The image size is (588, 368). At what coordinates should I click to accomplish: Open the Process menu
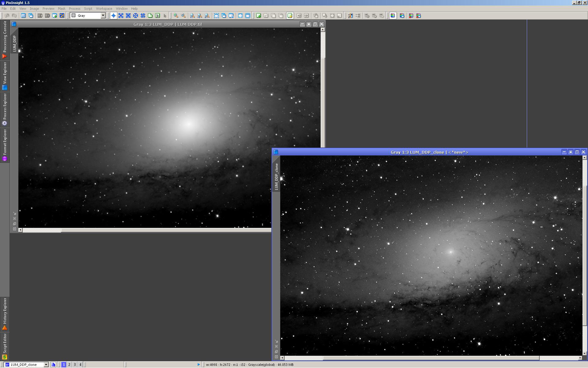coord(74,9)
